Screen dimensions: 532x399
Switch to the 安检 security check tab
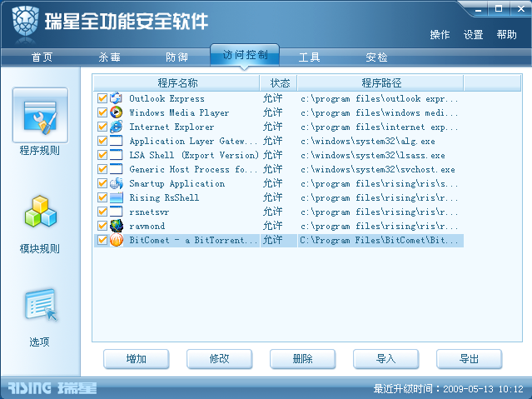(x=376, y=57)
